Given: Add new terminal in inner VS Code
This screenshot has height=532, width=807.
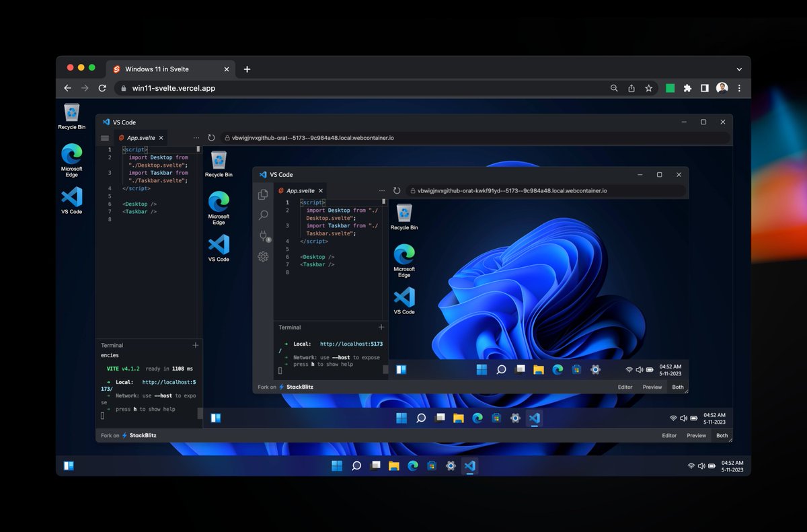Looking at the screenshot, I should click(381, 327).
